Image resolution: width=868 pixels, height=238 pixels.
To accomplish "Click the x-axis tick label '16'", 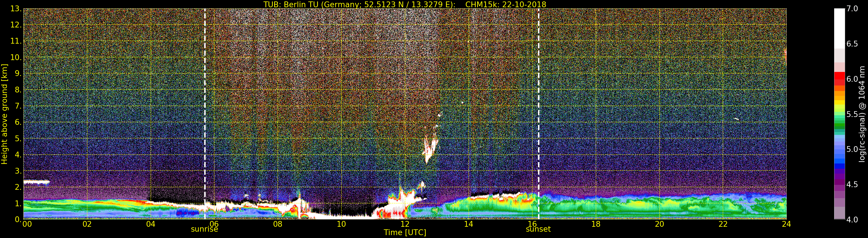I will tap(532, 224).
